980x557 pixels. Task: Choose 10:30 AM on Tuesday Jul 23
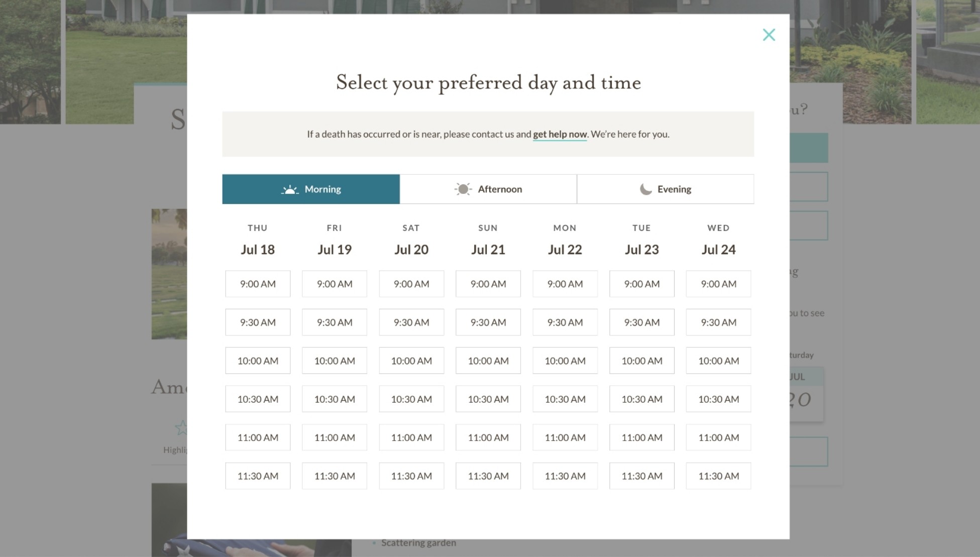642,399
